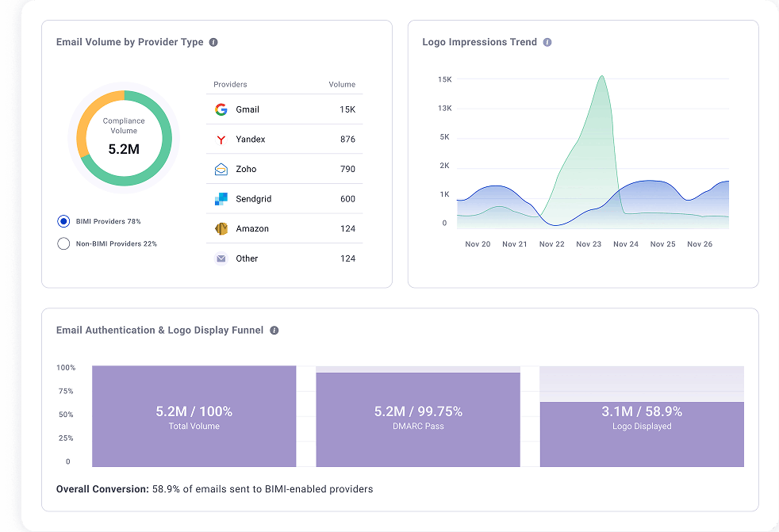Click the Zoho mail logo icon
The height and width of the screenshot is (532, 779).
coord(221,170)
